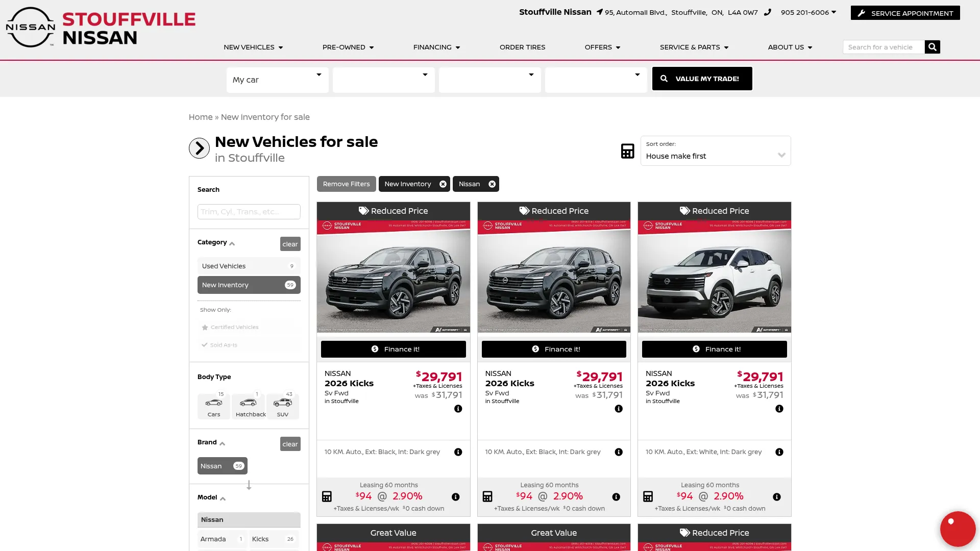Click the Value My Trade button
Screen dimensions: 980x551
click(x=702, y=79)
